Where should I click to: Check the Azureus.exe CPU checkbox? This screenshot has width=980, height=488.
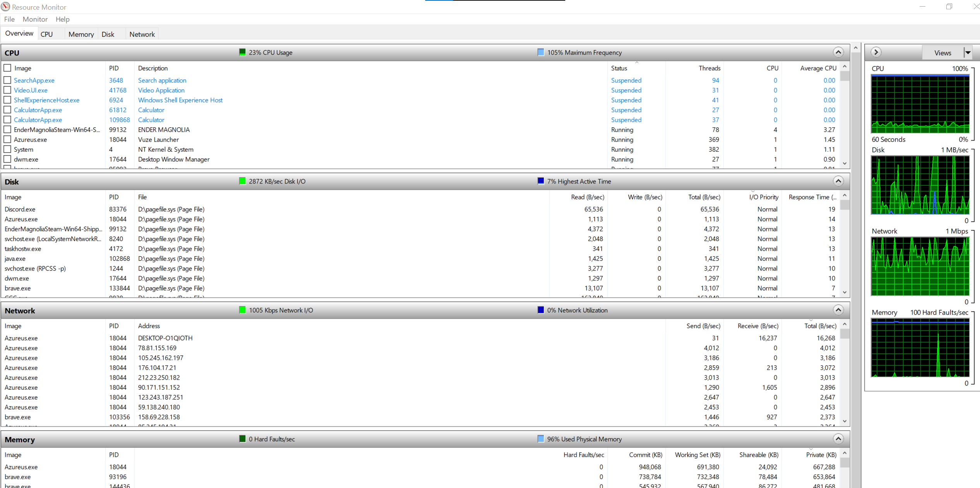tap(7, 139)
